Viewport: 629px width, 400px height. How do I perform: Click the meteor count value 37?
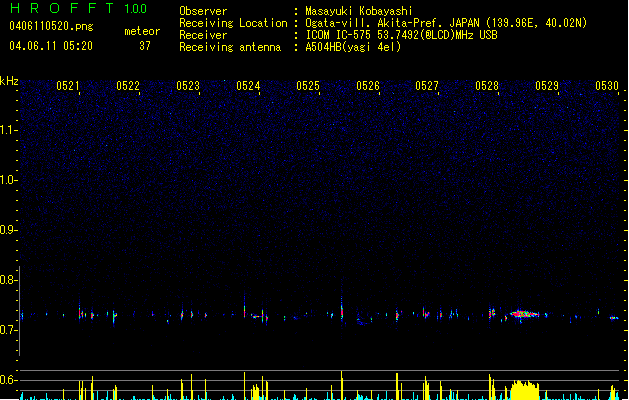[x=145, y=46]
